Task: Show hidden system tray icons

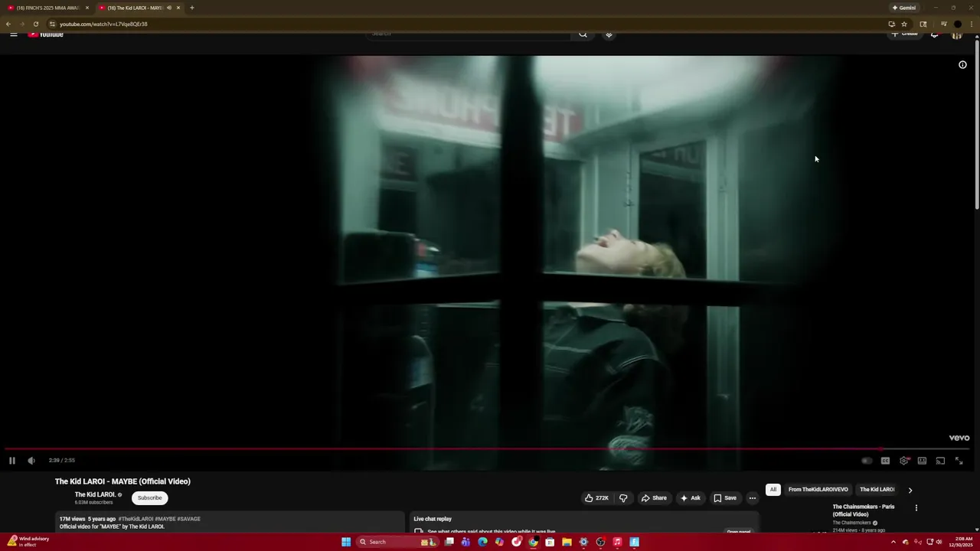Action: click(893, 542)
